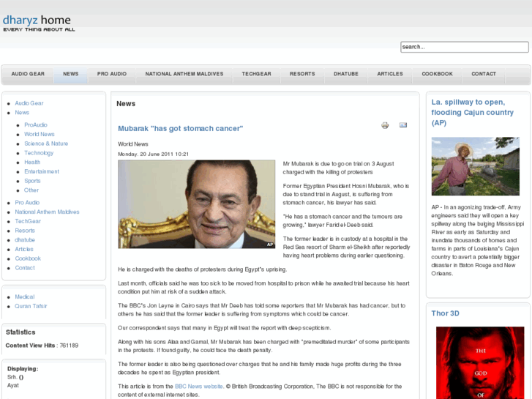Go to the Cookbook menu tab
Image resolution: width=532 pixels, height=399 pixels.
[x=437, y=74]
